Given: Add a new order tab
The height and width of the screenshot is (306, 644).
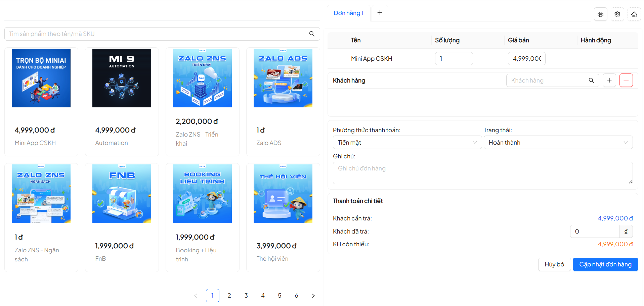Looking at the screenshot, I should coord(380,13).
